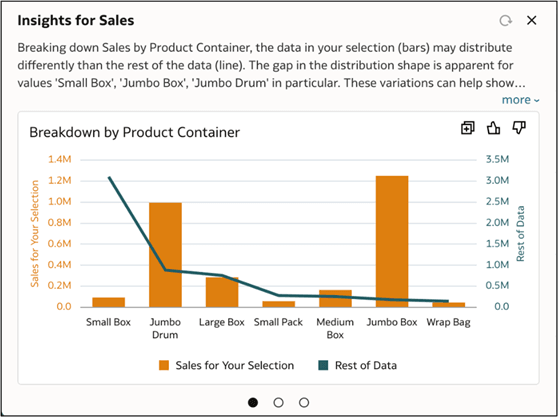Close the Insights for Sales panel
Screen dimensions: 558x417
[x=531, y=20]
